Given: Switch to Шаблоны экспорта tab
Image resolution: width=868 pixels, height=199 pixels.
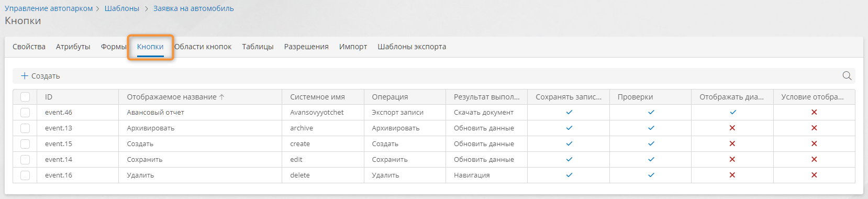Looking at the screenshot, I should pyautogui.click(x=412, y=47).
